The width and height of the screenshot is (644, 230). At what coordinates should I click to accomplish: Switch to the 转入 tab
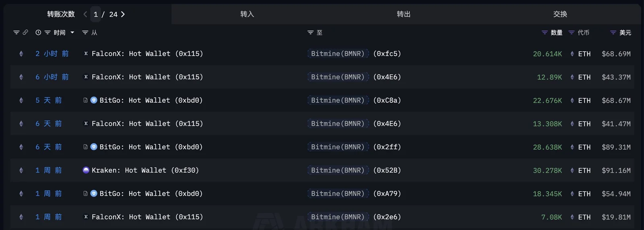247,14
